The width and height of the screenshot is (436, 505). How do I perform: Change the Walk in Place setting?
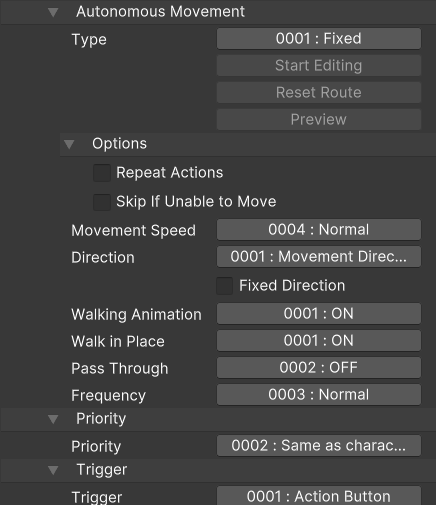[319, 341]
